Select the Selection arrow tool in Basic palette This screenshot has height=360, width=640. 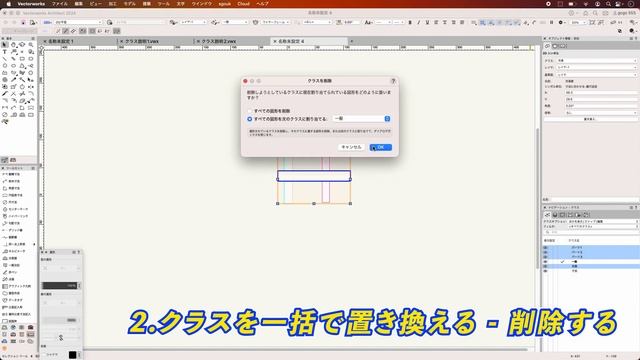tap(5, 44)
